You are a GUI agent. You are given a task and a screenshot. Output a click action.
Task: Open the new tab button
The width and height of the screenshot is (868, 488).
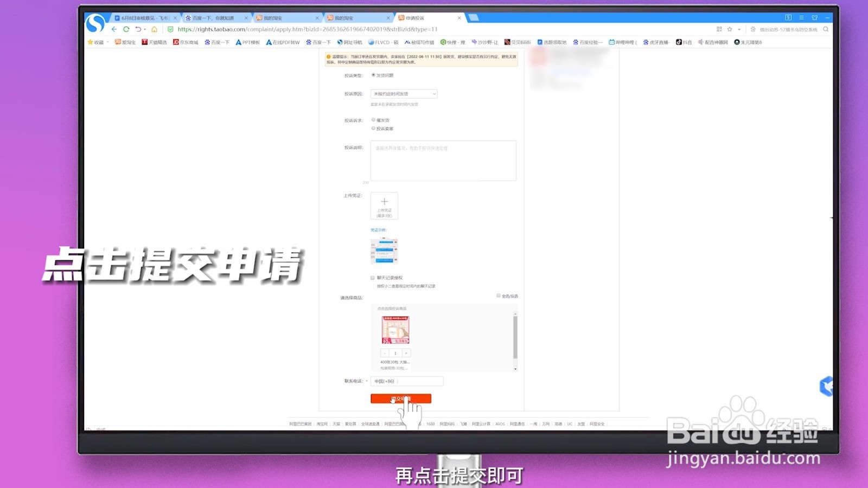(474, 18)
